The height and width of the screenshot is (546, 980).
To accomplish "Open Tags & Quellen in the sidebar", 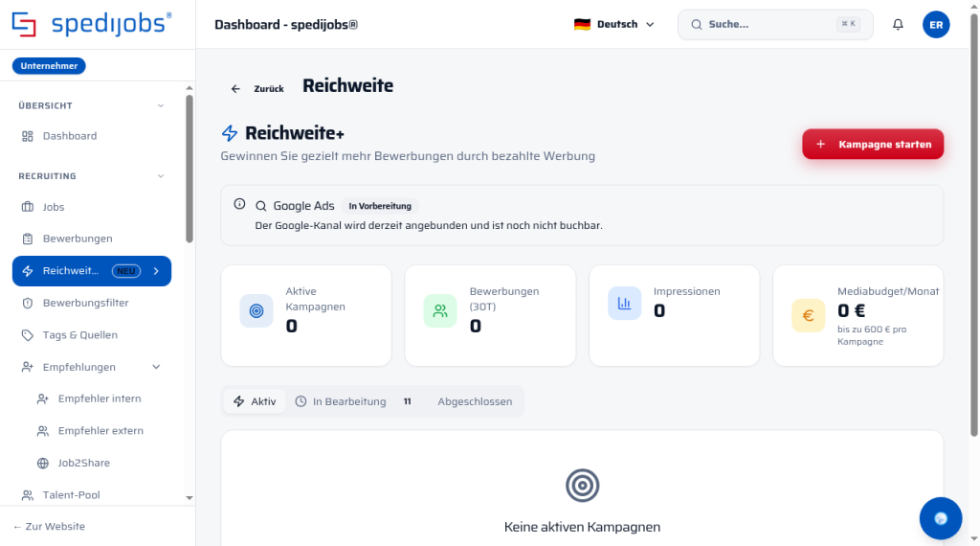I will (x=92, y=335).
